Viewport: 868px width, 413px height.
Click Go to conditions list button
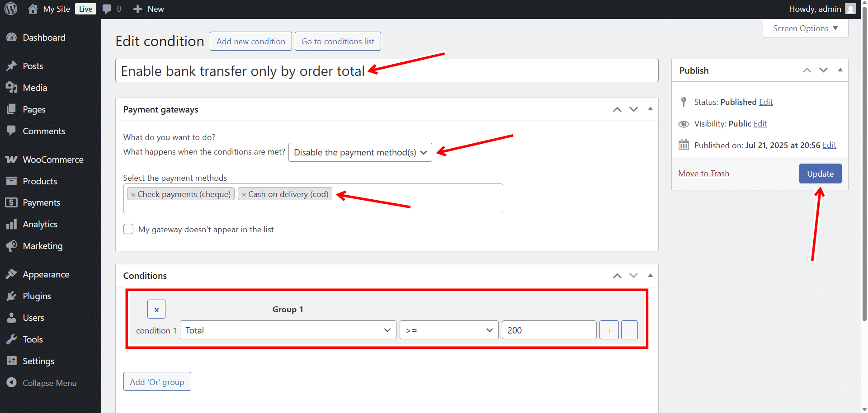pyautogui.click(x=338, y=41)
